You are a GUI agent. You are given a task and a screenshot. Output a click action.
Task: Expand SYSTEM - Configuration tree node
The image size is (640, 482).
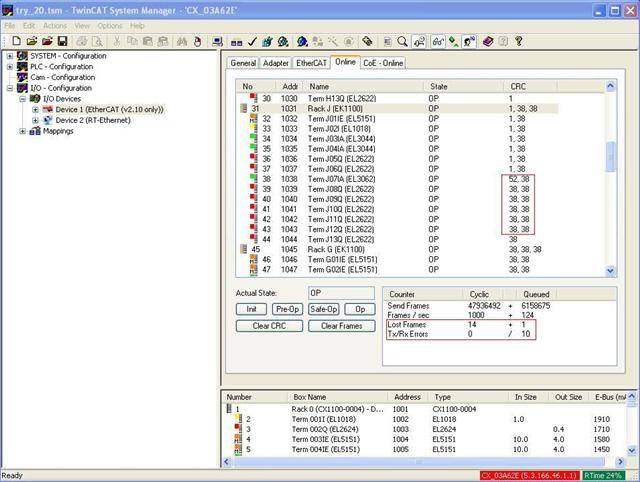click(x=10, y=56)
